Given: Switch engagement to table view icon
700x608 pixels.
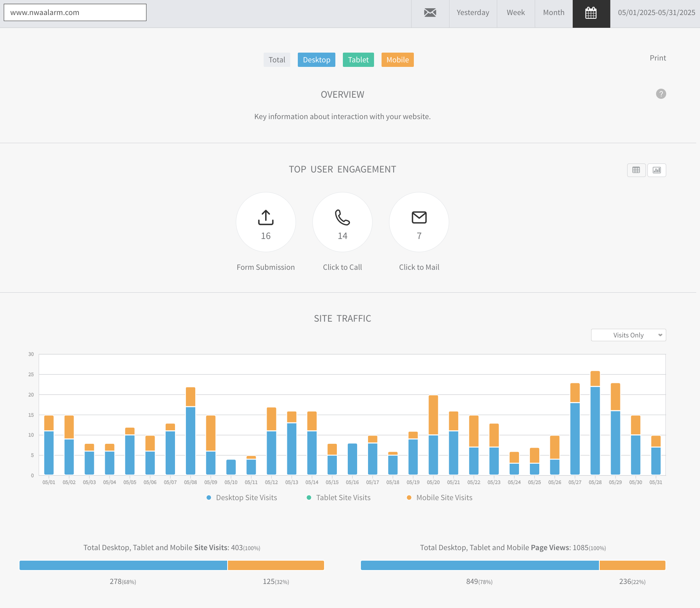Looking at the screenshot, I should pyautogui.click(x=636, y=170).
